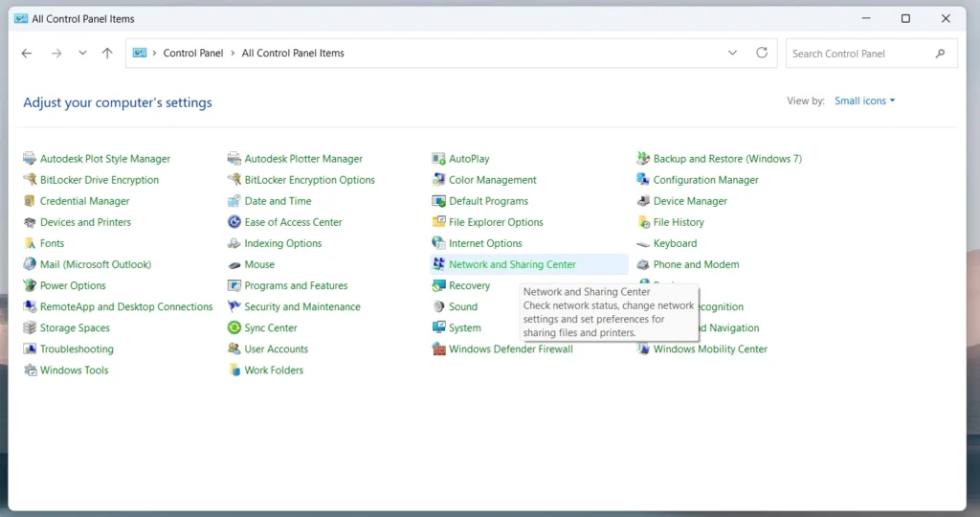Refresh the Control Panel view
Image resolution: width=980 pixels, height=517 pixels.
point(761,53)
